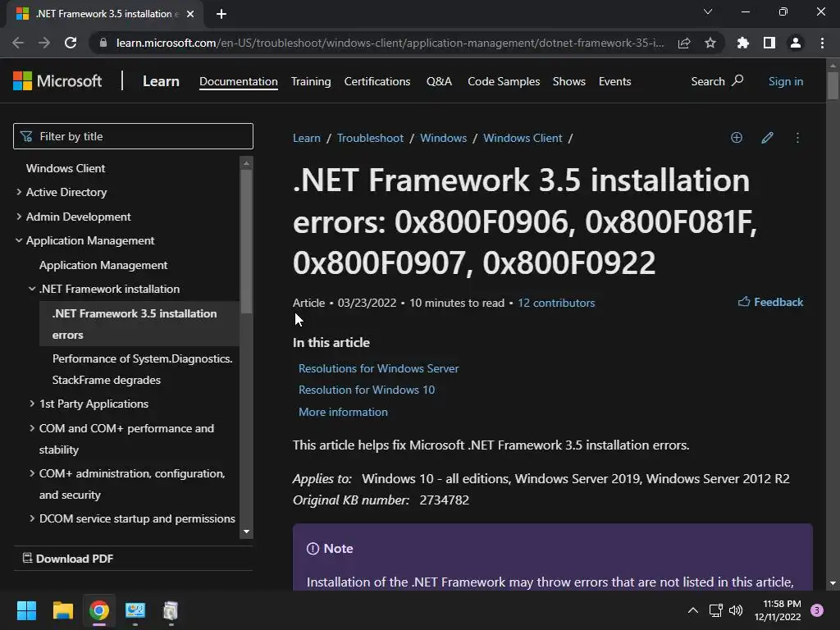Viewport: 840px width, 630px height.
Task: Click the Chrome taskbar icon
Action: click(99, 610)
